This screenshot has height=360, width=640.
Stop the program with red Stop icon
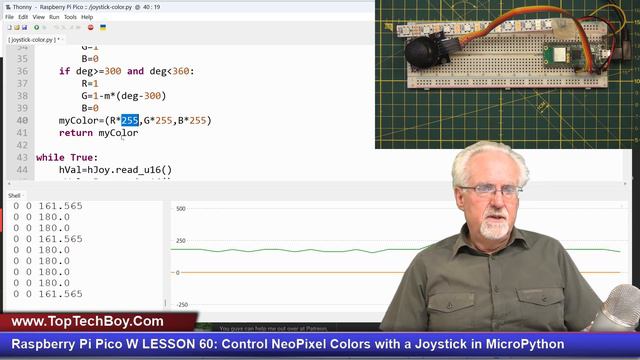(91, 27)
